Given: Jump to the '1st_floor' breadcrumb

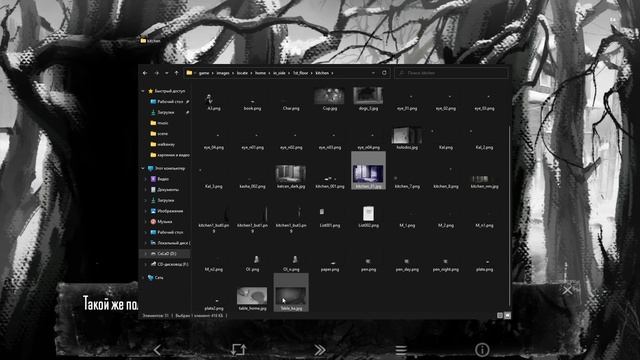Looking at the screenshot, I should (300, 73).
